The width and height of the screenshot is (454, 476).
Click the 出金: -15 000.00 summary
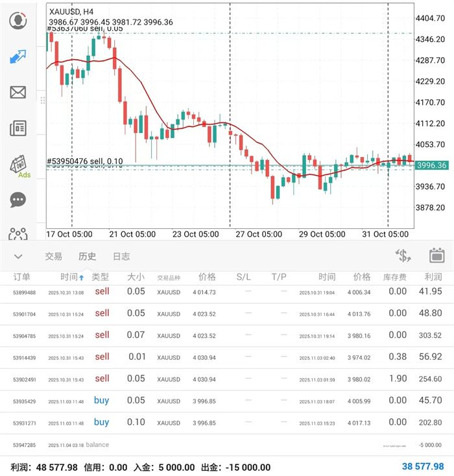(235, 467)
